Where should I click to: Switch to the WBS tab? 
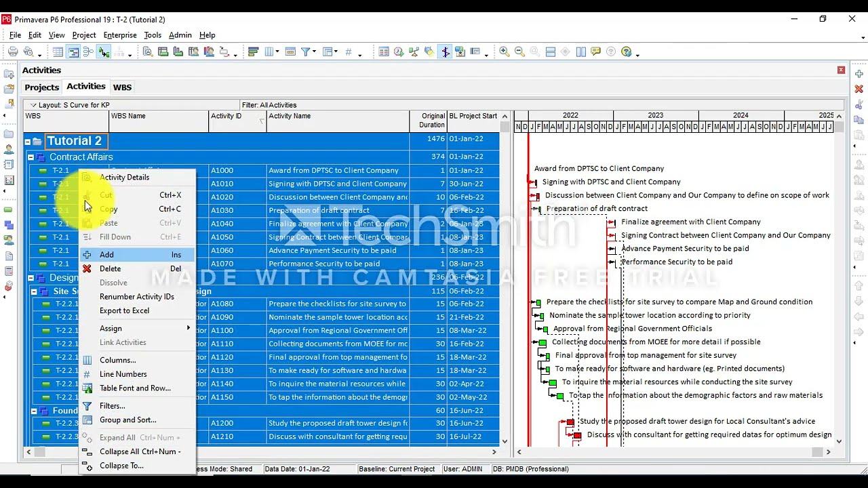click(122, 87)
